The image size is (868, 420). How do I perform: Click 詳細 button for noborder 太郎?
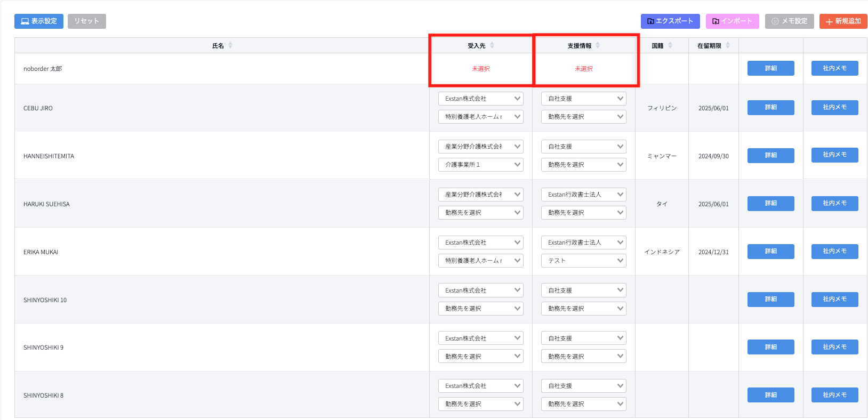click(770, 68)
